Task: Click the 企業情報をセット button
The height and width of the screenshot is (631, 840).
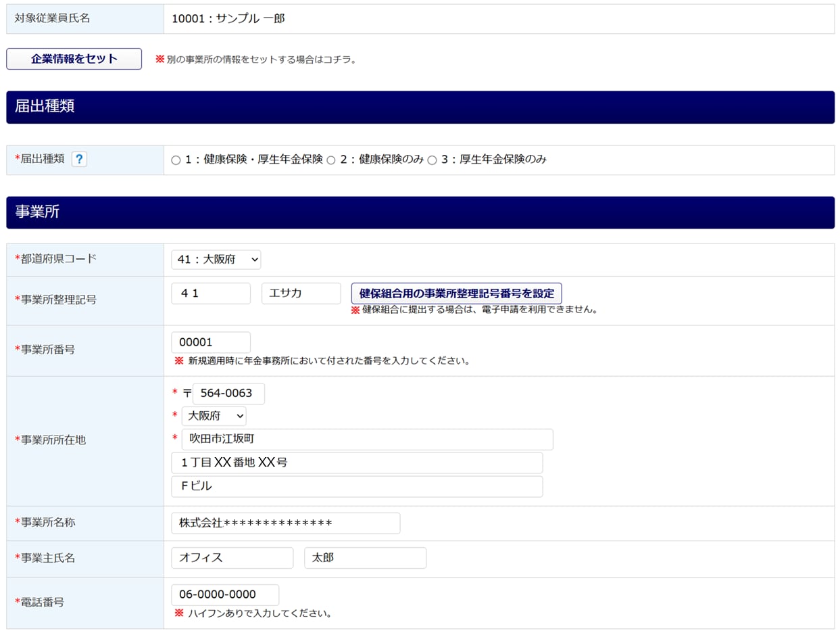Action: coord(74,59)
